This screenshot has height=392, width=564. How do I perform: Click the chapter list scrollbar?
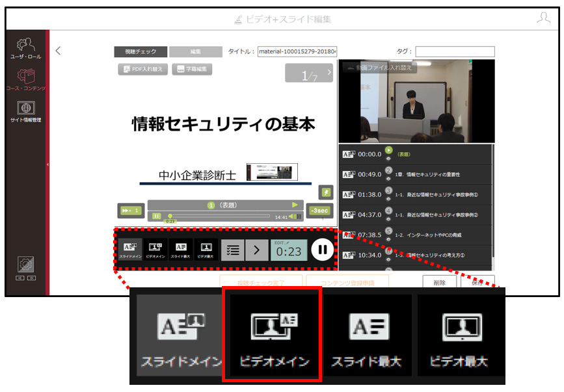(x=493, y=202)
